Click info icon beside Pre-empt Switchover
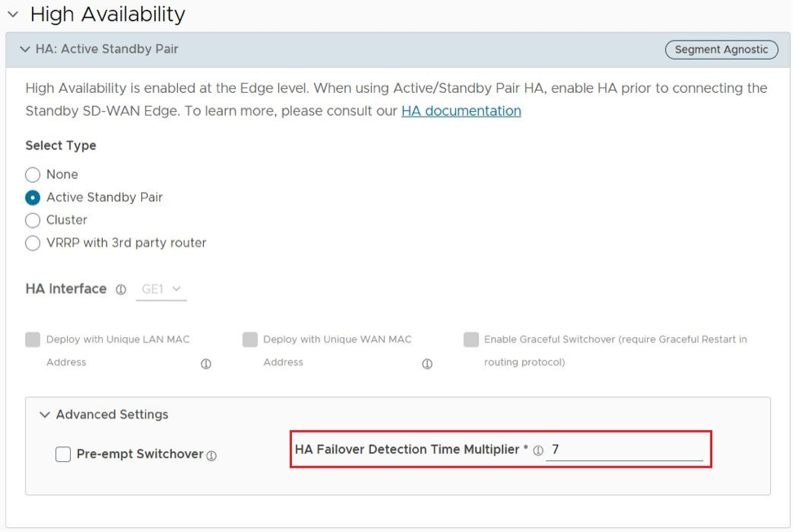Viewport: 793px width, 532px height. click(x=212, y=456)
